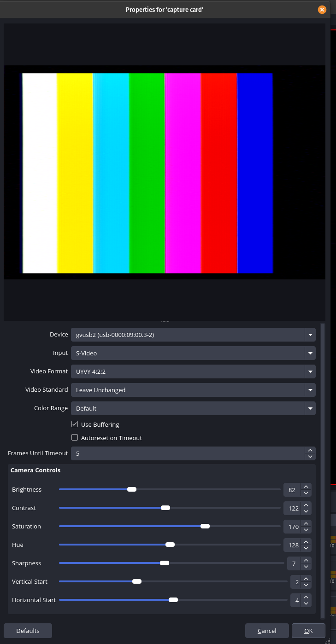Confirm settings with the OK button
Image resolution: width=336 pixels, height=644 pixels.
[x=308, y=631]
